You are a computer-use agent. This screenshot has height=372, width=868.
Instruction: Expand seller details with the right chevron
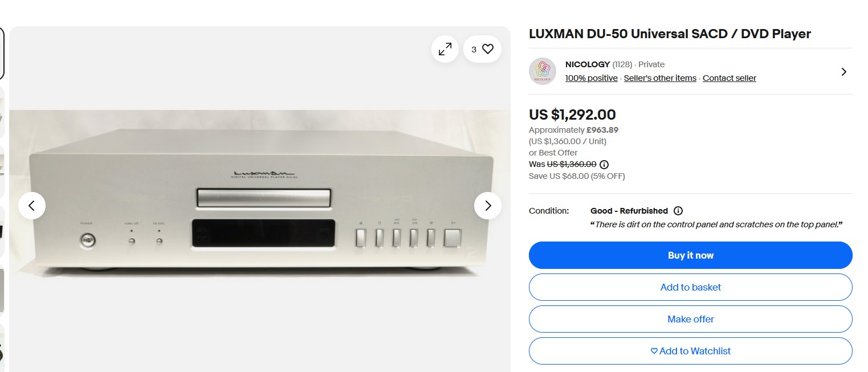(843, 72)
